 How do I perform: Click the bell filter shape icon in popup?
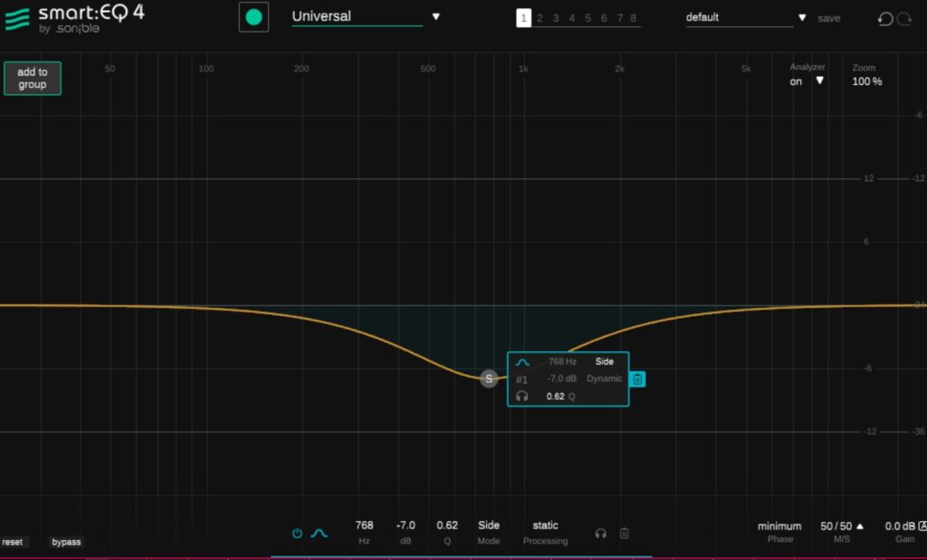click(x=522, y=362)
